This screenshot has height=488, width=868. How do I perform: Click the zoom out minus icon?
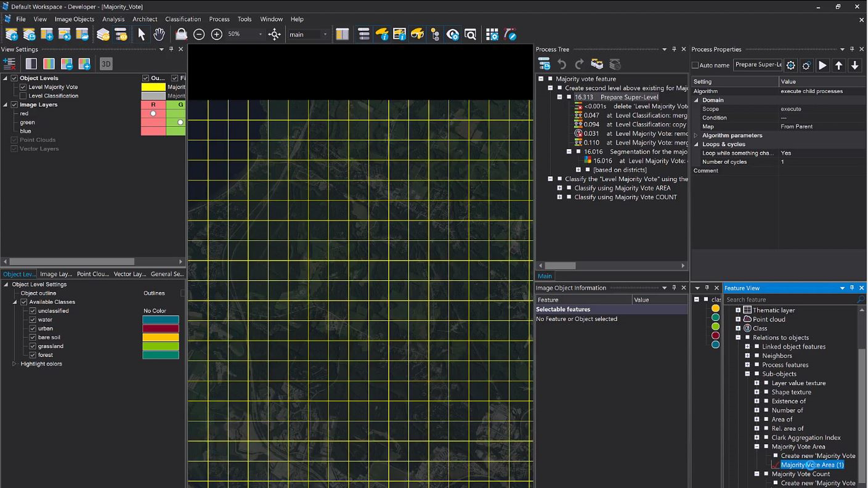click(x=199, y=35)
